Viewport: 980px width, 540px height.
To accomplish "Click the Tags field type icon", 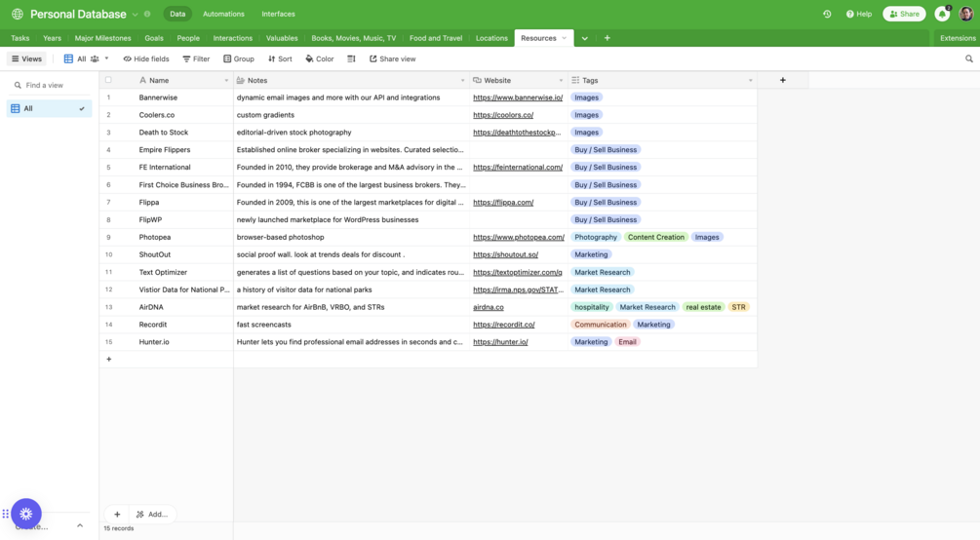I will click(575, 80).
